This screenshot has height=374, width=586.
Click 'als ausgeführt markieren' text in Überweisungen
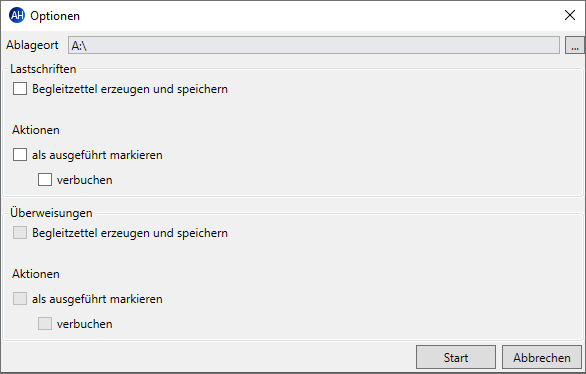coord(97,299)
